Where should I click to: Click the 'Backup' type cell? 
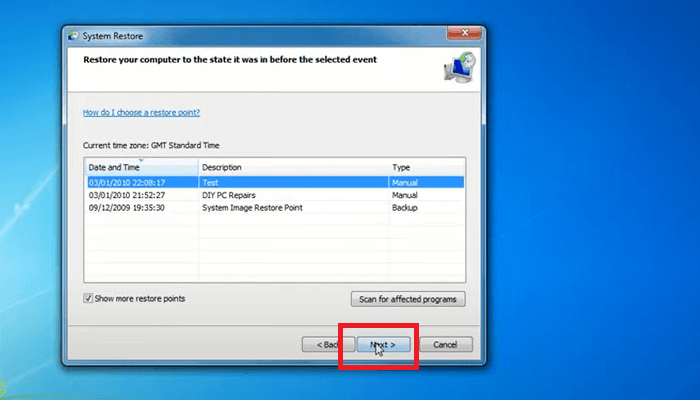(405, 208)
